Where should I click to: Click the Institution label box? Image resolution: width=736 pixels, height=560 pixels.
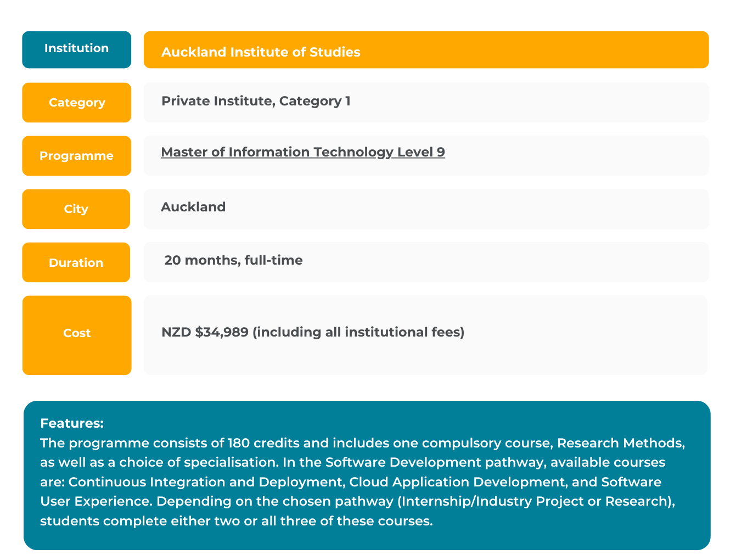(x=77, y=49)
